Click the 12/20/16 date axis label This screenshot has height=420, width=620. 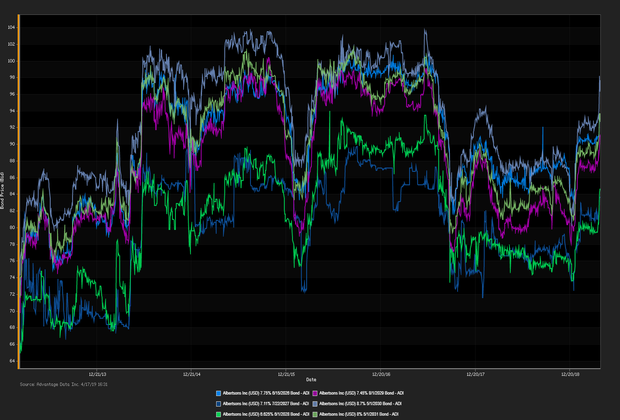(381, 374)
